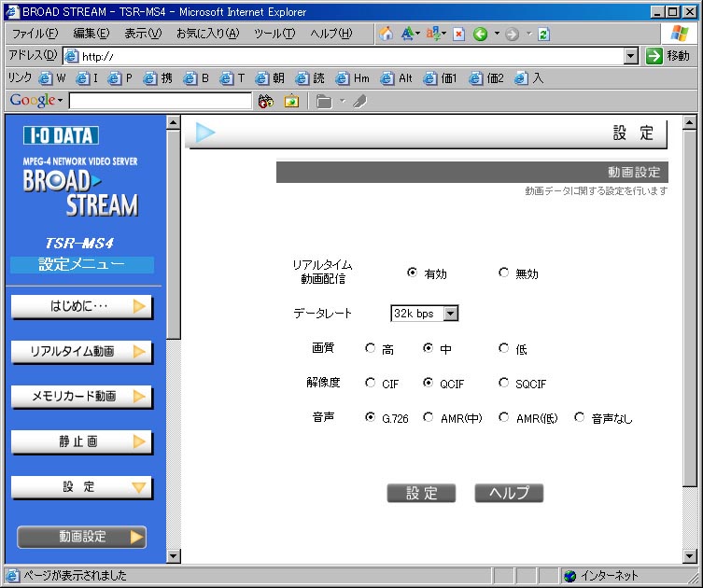Open the Alt link favorite
This screenshot has width=703, height=588.
pos(396,79)
